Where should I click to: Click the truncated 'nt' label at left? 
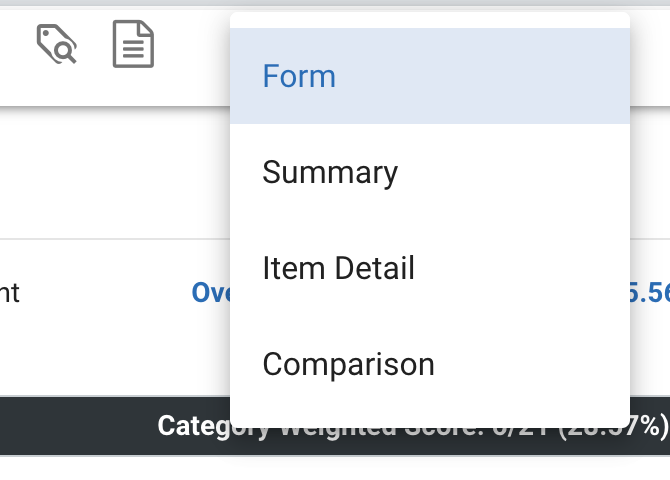10,292
